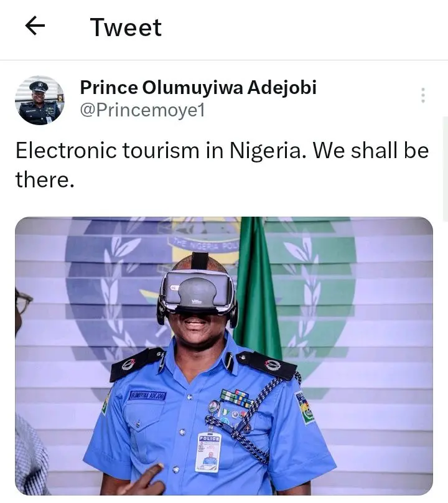Open the @Princemoye1 handle link
This screenshot has height=503, width=448.
(142, 110)
